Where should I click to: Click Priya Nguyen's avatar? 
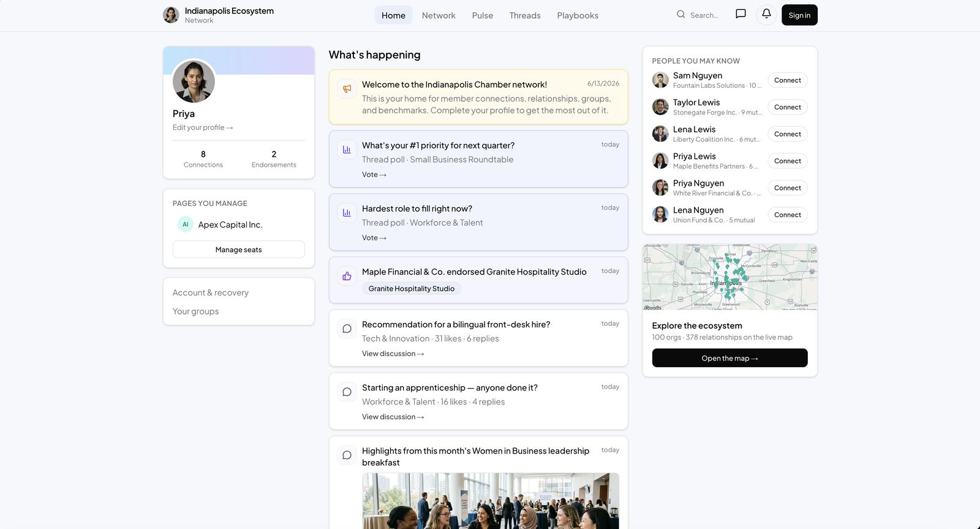coord(660,188)
